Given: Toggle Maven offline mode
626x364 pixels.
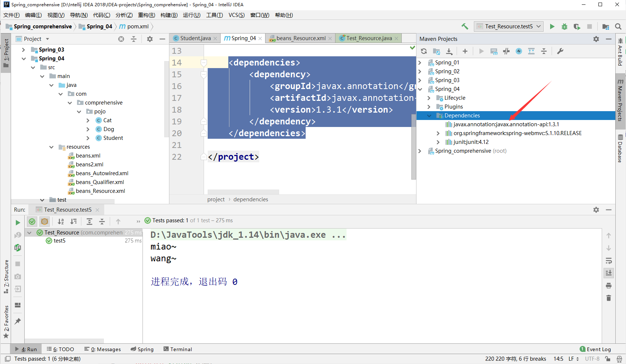Looking at the screenshot, I should (x=506, y=51).
